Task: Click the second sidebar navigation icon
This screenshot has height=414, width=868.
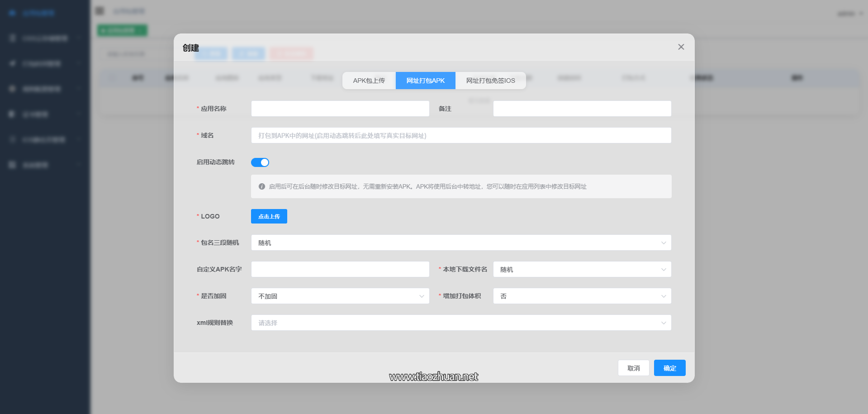Action: [x=12, y=38]
